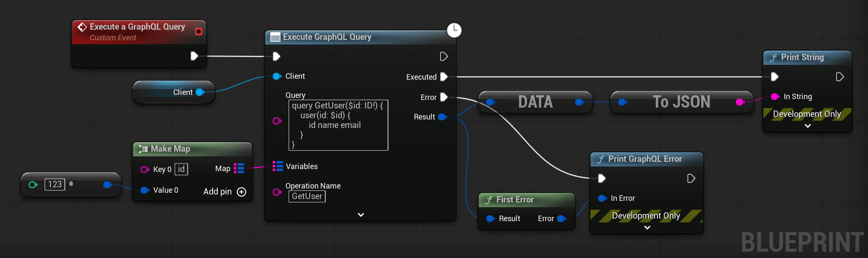Click the First Error node's Error output pin
This screenshot has height=258, width=868.
tap(562, 219)
